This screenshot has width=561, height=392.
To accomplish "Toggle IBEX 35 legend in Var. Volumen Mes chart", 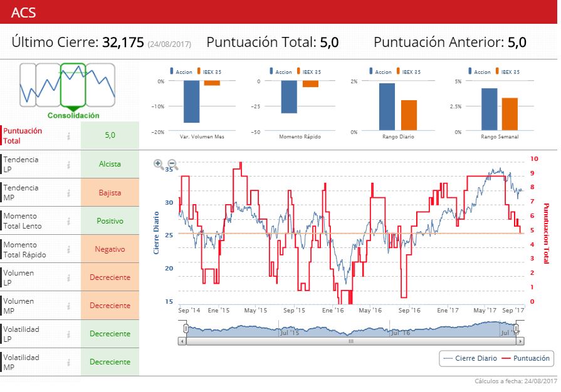I will click(x=209, y=71).
